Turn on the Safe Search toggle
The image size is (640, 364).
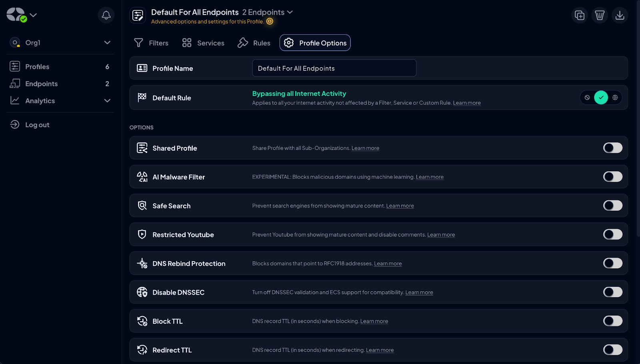(x=613, y=206)
